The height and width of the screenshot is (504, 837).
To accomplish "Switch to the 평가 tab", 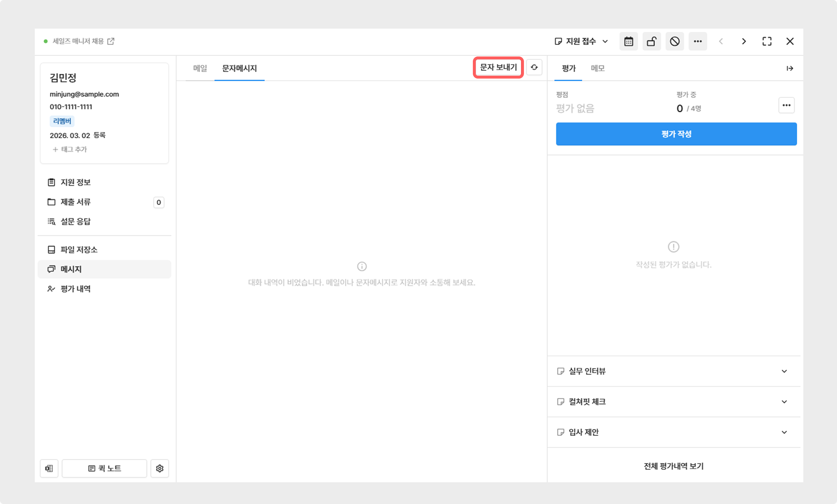I will point(569,68).
